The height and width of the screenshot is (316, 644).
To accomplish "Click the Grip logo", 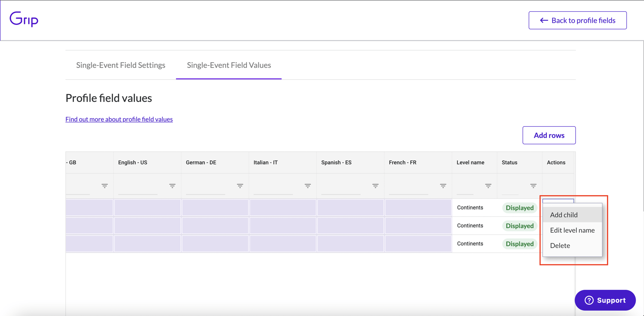I will (x=24, y=19).
